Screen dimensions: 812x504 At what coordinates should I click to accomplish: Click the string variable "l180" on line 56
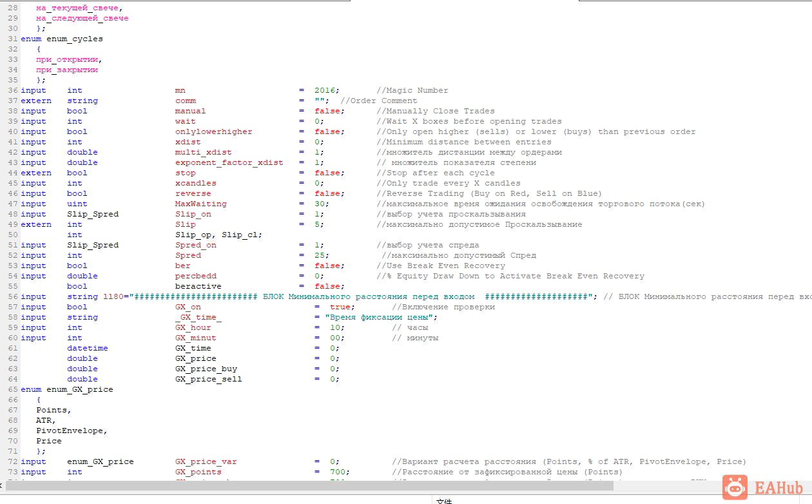(x=113, y=296)
